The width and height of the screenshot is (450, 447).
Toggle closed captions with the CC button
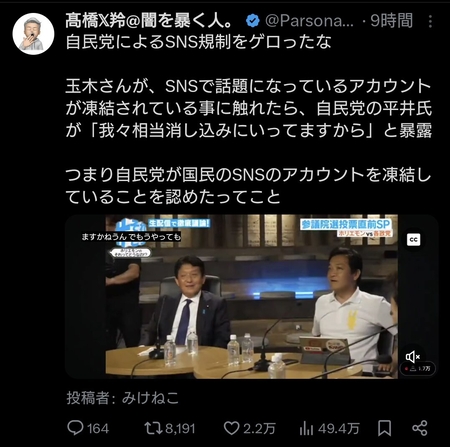click(x=414, y=240)
